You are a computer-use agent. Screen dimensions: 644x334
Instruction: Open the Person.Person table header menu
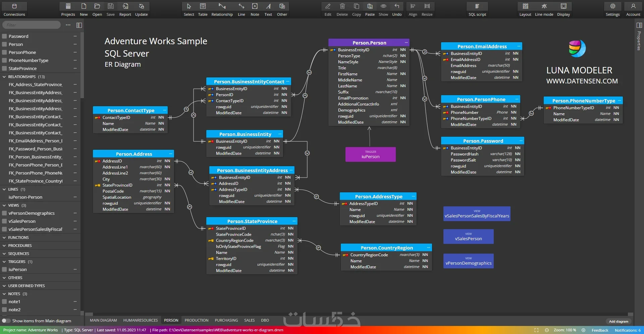(x=406, y=43)
